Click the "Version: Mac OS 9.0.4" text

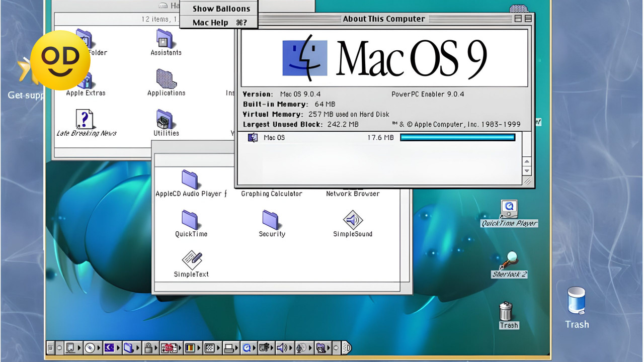tap(281, 94)
